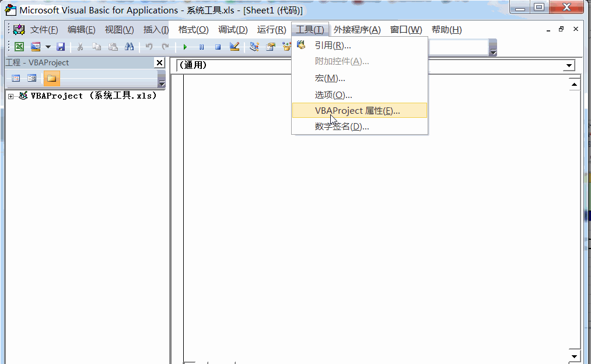Close the inner Sheet1 code window
This screenshot has width=591, height=364.
[x=576, y=29]
